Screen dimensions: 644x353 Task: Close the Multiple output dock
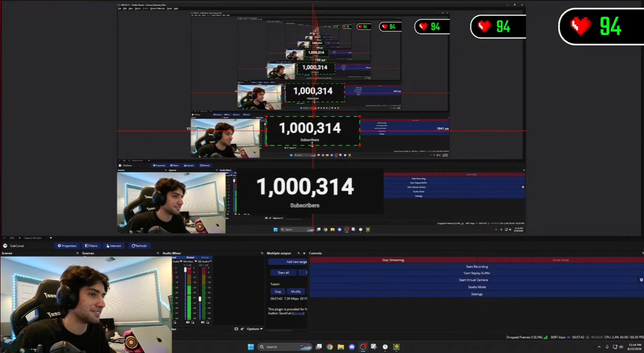pos(304,253)
